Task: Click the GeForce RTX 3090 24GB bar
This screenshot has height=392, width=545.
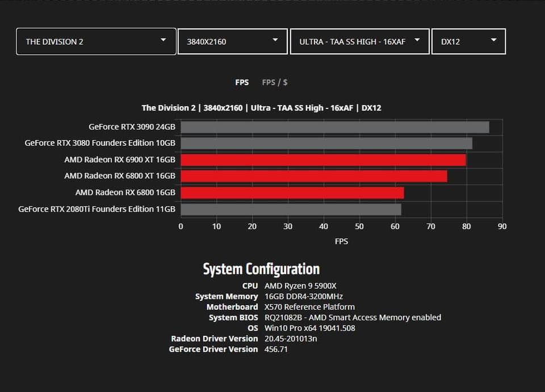Action: point(335,127)
